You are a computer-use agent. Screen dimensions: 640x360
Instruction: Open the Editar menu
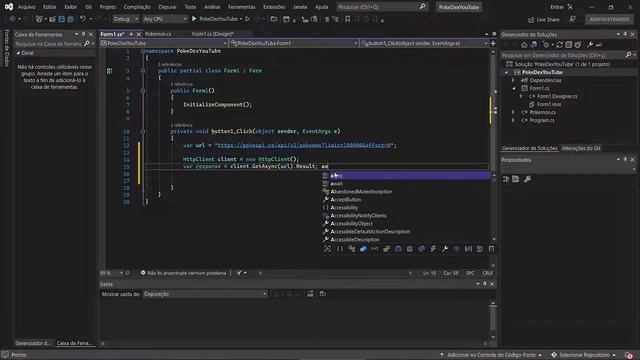50,7
